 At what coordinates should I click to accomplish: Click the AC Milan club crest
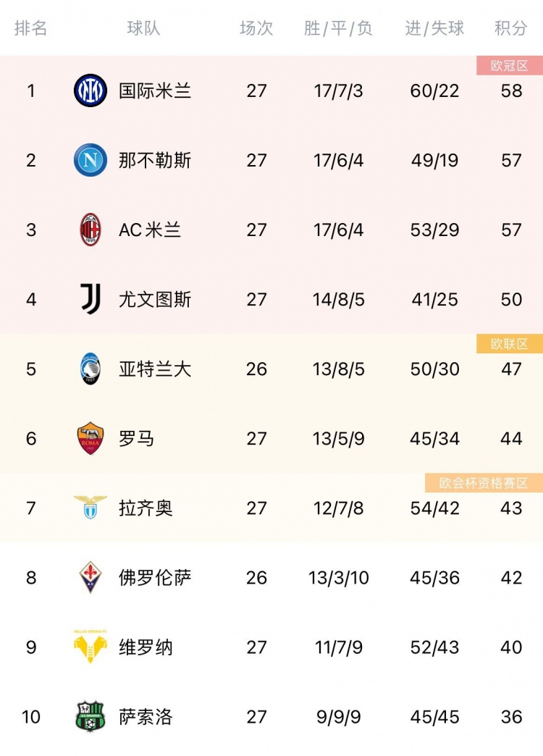(90, 230)
